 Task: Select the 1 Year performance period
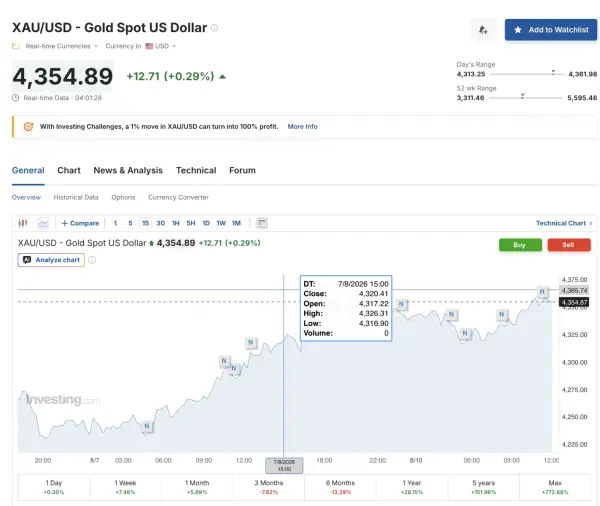[x=412, y=487]
